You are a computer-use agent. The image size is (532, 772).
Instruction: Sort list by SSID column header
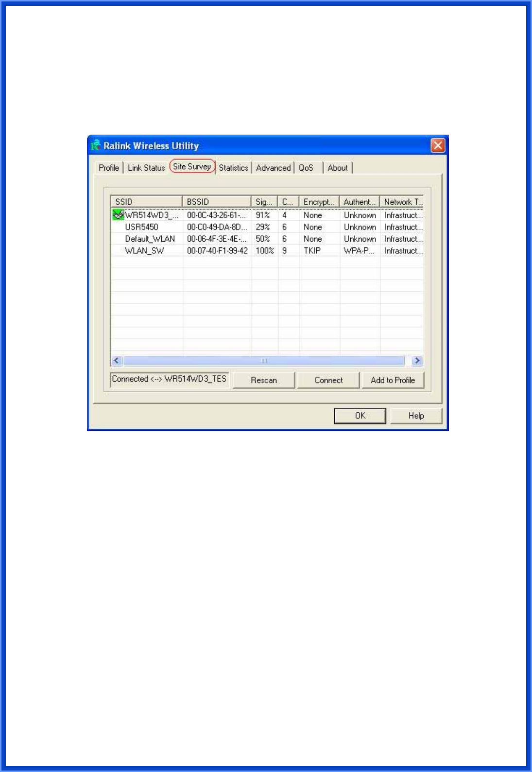point(147,202)
